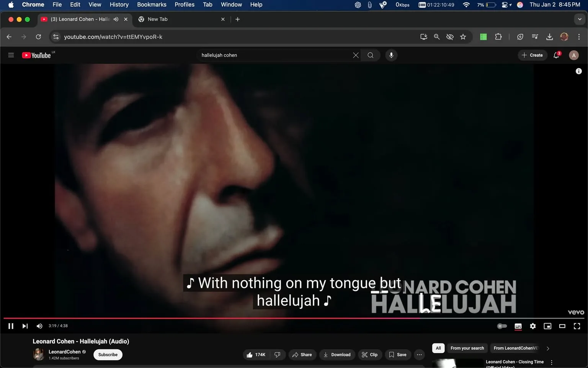Open the YouTube hamburger menu
Image resolution: width=588 pixels, height=368 pixels.
(x=11, y=55)
